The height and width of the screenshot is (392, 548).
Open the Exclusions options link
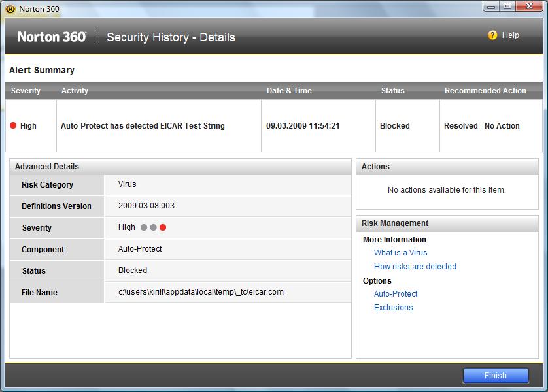pyautogui.click(x=393, y=308)
